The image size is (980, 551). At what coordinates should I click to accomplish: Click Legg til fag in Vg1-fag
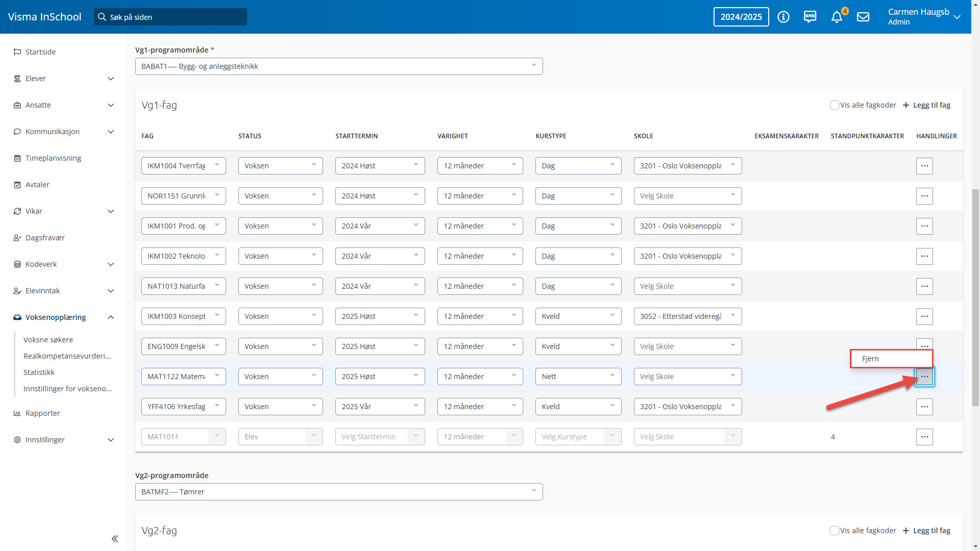pos(926,105)
